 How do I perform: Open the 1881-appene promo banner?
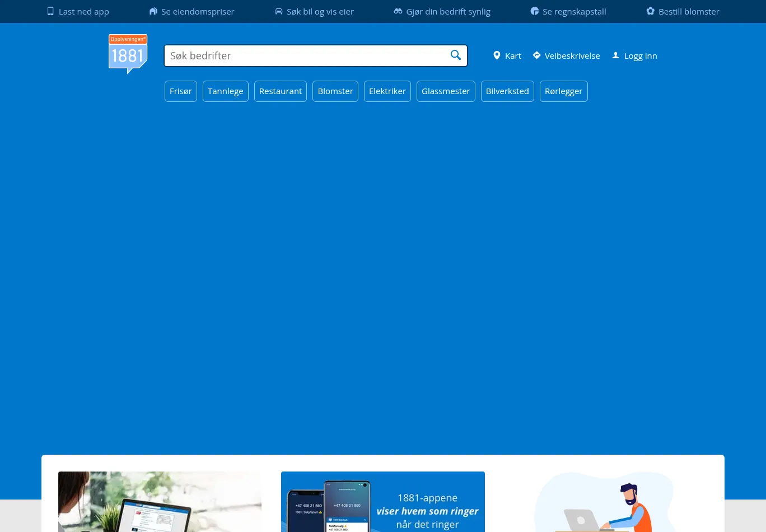[x=382, y=502]
